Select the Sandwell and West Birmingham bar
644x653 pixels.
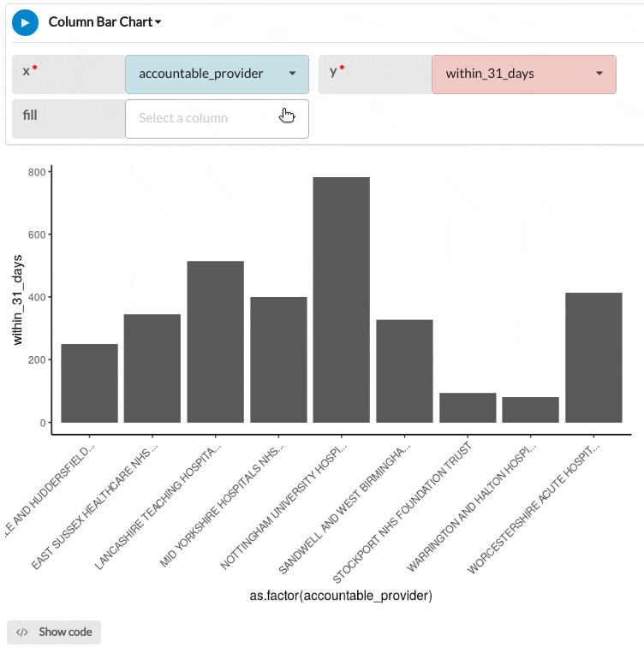[404, 371]
